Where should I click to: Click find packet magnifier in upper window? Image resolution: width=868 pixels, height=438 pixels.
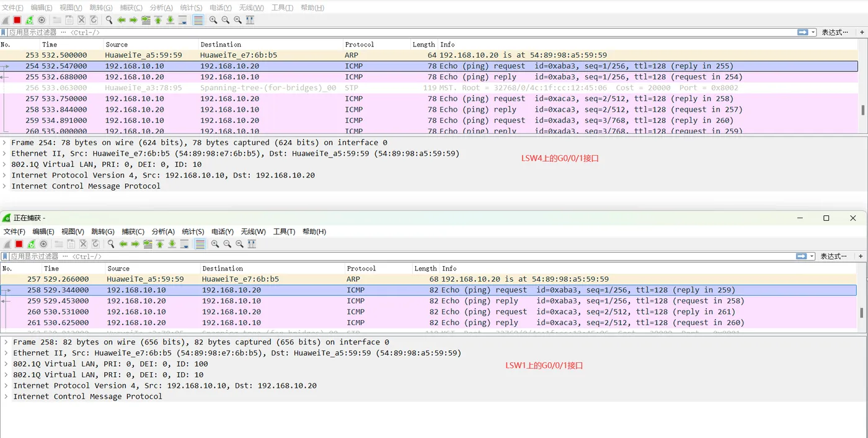click(x=109, y=20)
